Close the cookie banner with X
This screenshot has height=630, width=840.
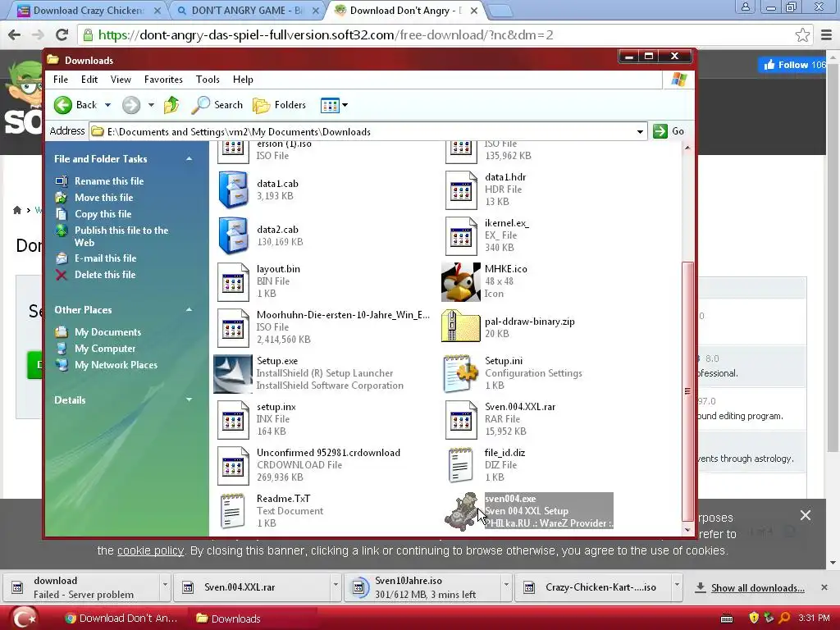point(806,515)
